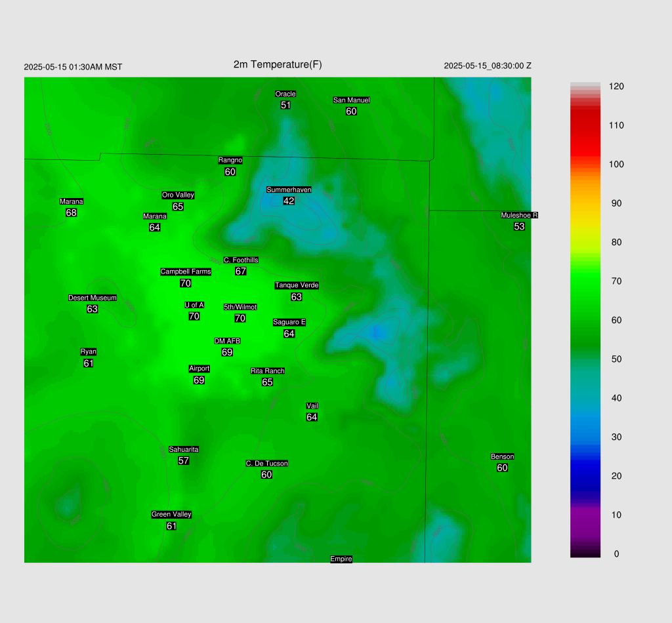Select the Green Valley station label
Image resolution: width=672 pixels, height=623 pixels.
tap(171, 515)
